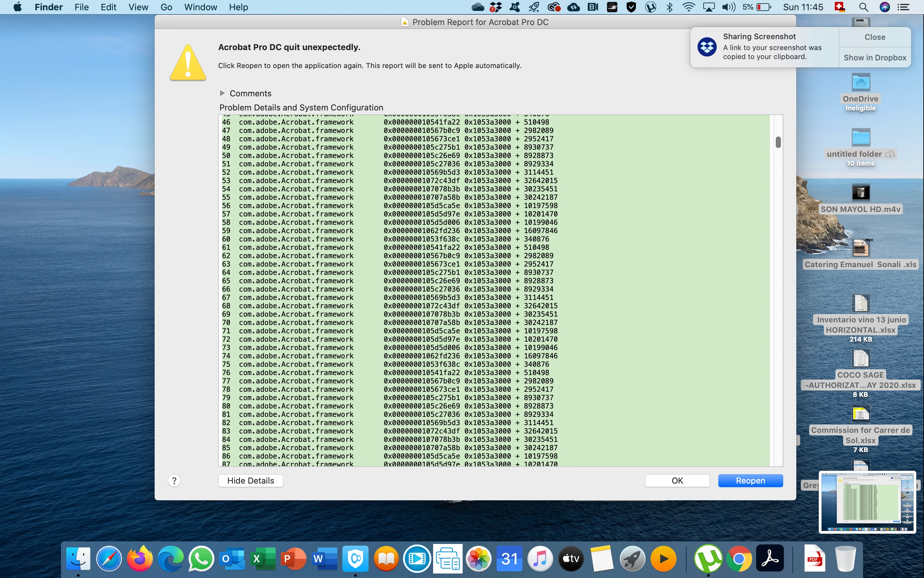The image size is (924, 578).
Task: Launch PowerPoint from the Dock
Action: point(294,558)
